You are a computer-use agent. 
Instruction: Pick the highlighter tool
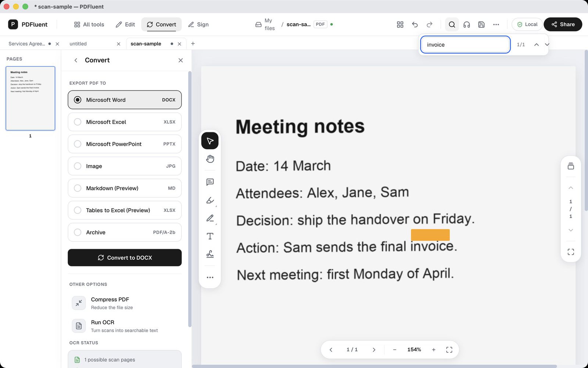click(210, 200)
